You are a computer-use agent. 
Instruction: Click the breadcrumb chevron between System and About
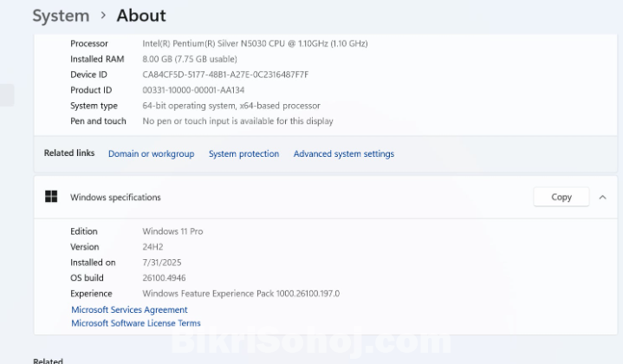[103, 16]
